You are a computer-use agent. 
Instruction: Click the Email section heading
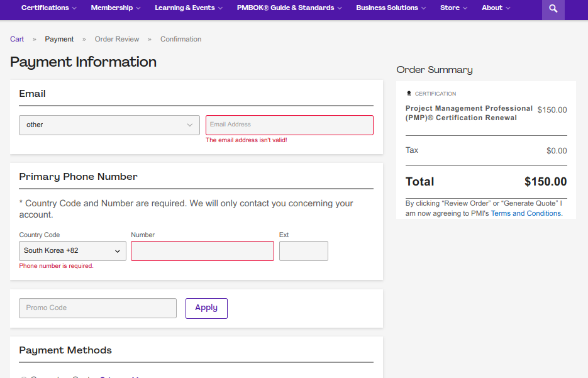click(x=32, y=94)
